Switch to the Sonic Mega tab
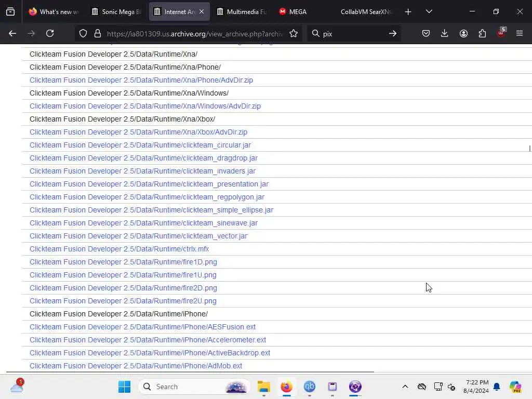The image size is (532, 399). [117, 11]
